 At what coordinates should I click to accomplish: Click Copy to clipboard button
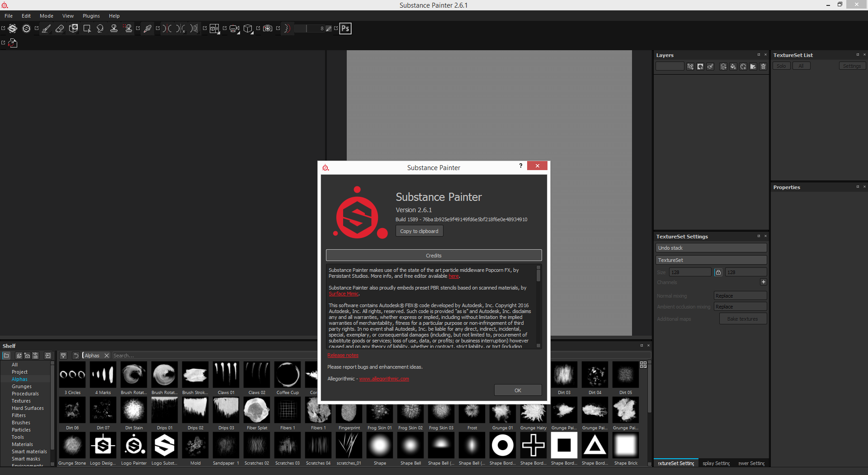coord(420,231)
